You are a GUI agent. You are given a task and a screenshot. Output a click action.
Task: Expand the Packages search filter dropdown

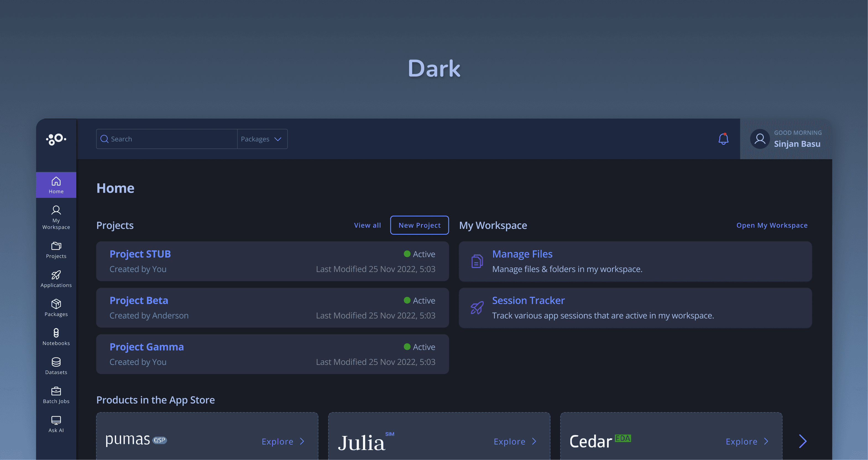coord(262,139)
